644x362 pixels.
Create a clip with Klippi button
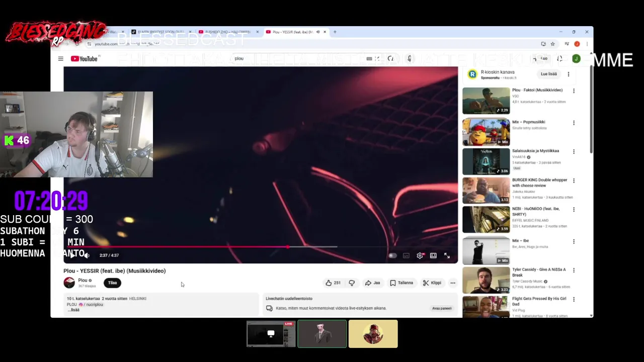coord(432,283)
